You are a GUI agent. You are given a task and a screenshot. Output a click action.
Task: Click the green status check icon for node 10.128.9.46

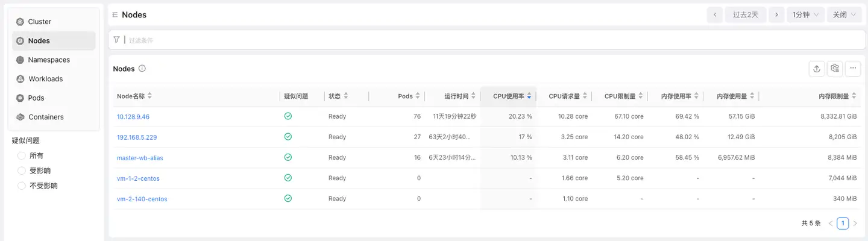coord(288,116)
